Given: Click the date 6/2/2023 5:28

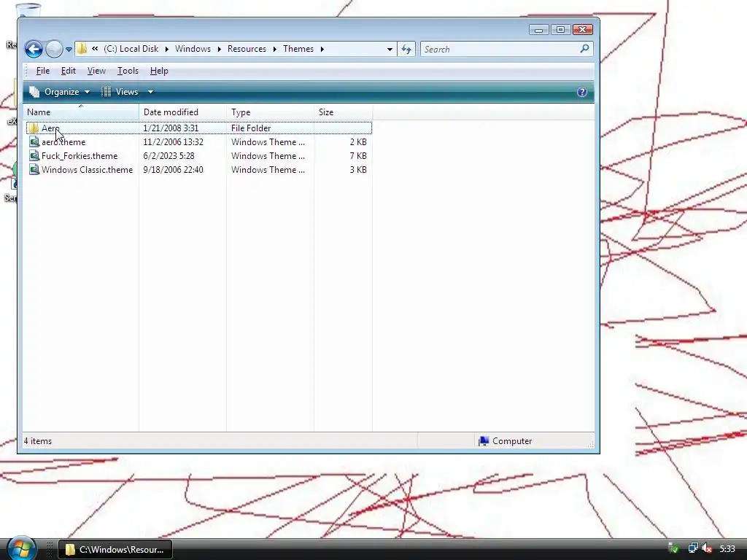Looking at the screenshot, I should [x=169, y=156].
